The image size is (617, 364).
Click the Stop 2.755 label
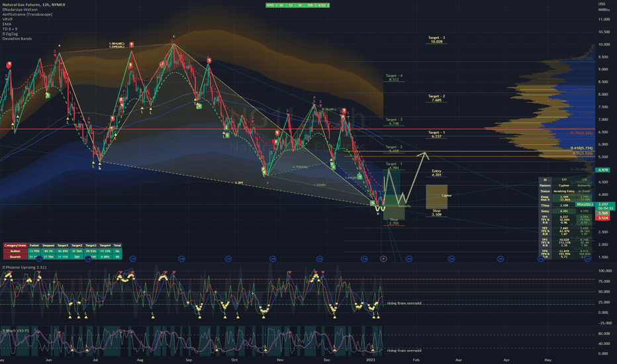[394, 221]
